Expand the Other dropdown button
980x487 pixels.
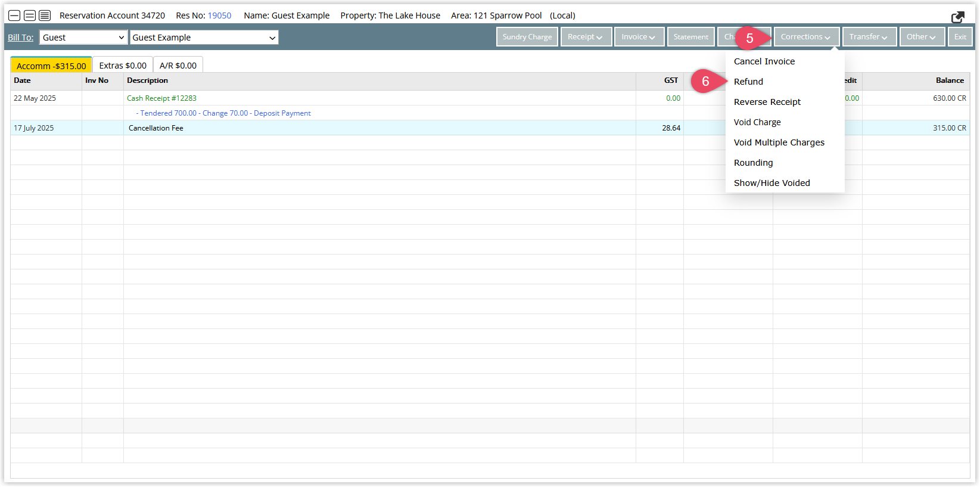click(922, 37)
